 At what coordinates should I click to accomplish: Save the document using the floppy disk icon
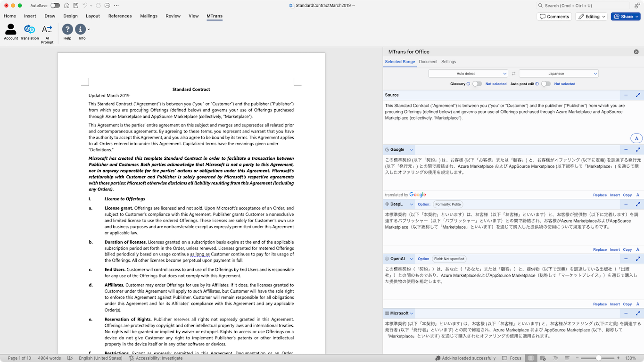75,6
